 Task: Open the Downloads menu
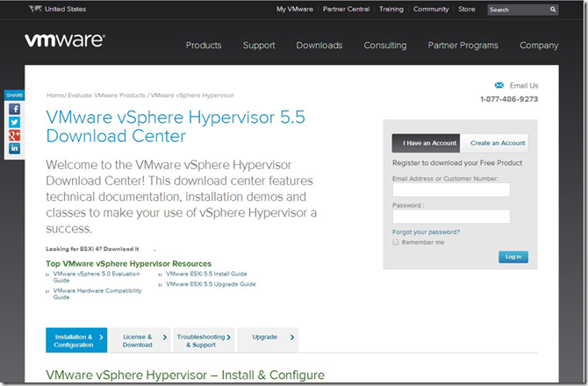coord(319,46)
